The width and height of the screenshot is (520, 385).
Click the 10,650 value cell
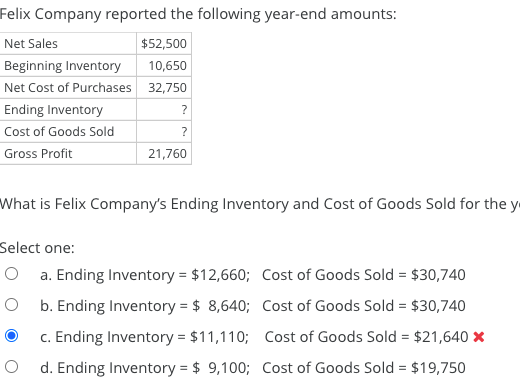point(164,66)
